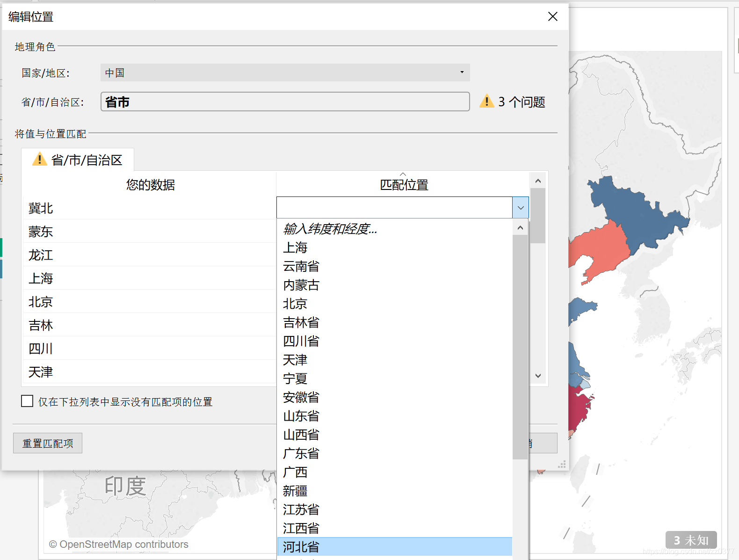The width and height of the screenshot is (739, 560).
Task: Choose 江西省 in the dropdown list
Action: (x=395, y=528)
